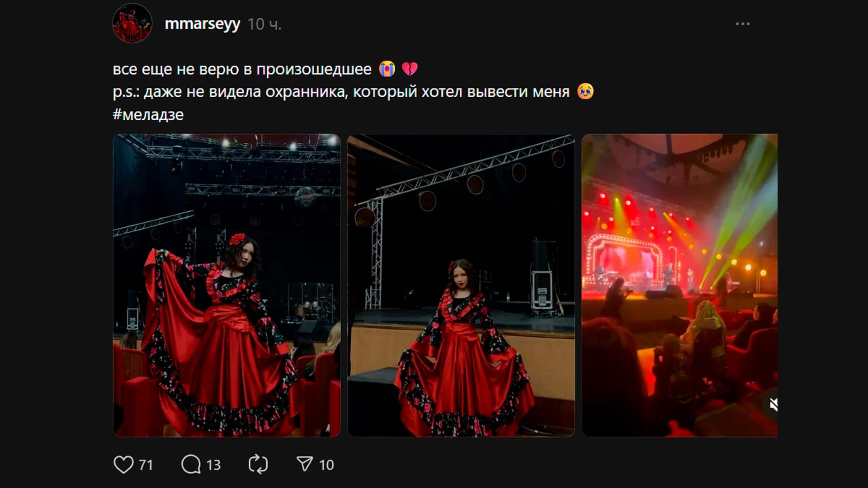This screenshot has height=488, width=868.
Task: Open the three-dots post options menu
Action: point(743,24)
